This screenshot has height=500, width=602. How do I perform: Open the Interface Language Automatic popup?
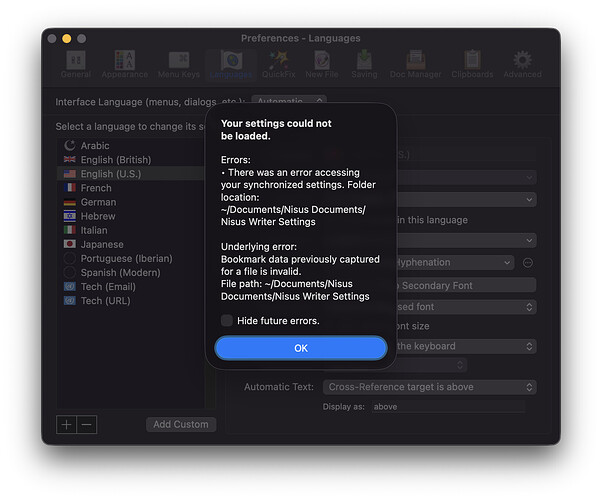pos(289,101)
